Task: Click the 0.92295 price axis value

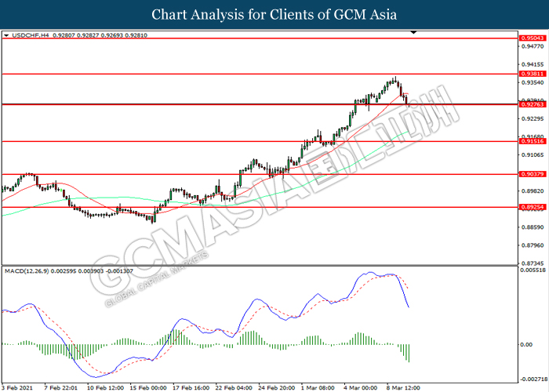Action: 533,118
